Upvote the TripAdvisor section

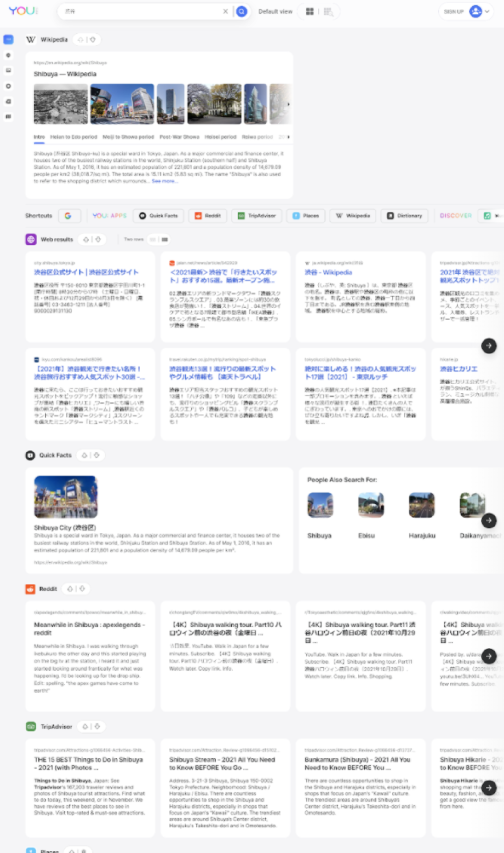click(85, 726)
